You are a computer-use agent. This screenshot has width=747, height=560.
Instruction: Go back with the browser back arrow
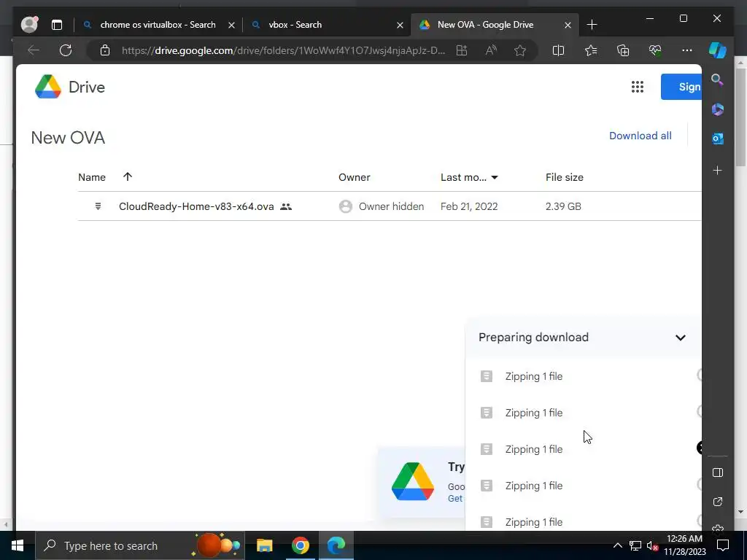34,50
